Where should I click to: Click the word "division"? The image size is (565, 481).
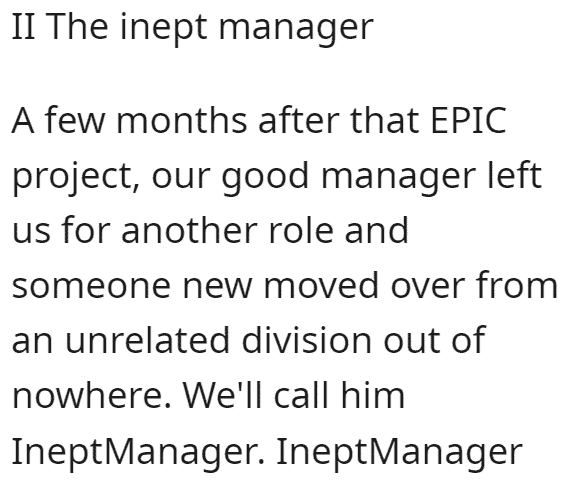tap(306, 340)
